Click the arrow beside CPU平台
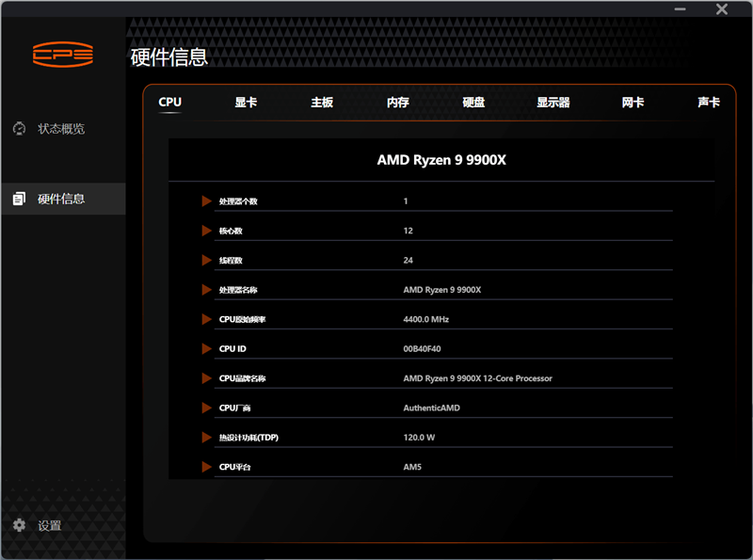This screenshot has height=560, width=753. [x=206, y=467]
